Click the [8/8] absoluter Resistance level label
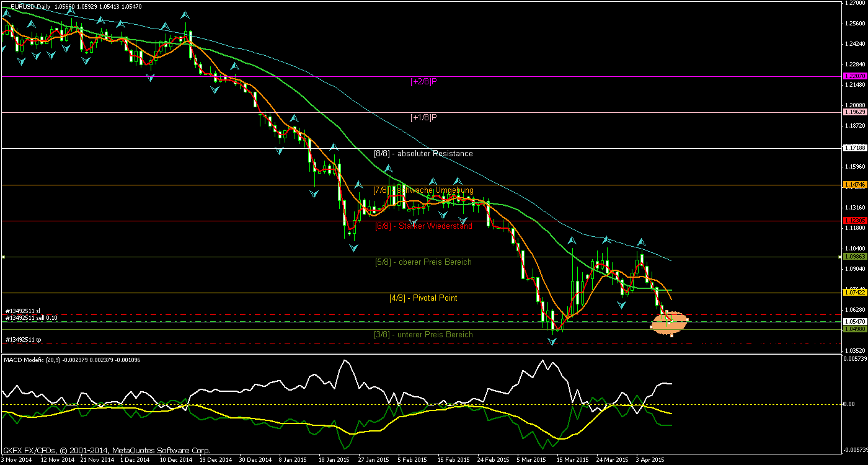 [x=423, y=153]
